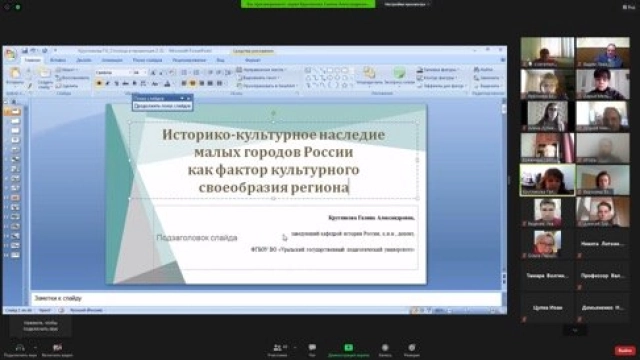Open the Animations ribbon tab
The image size is (640, 360).
pos(112,60)
